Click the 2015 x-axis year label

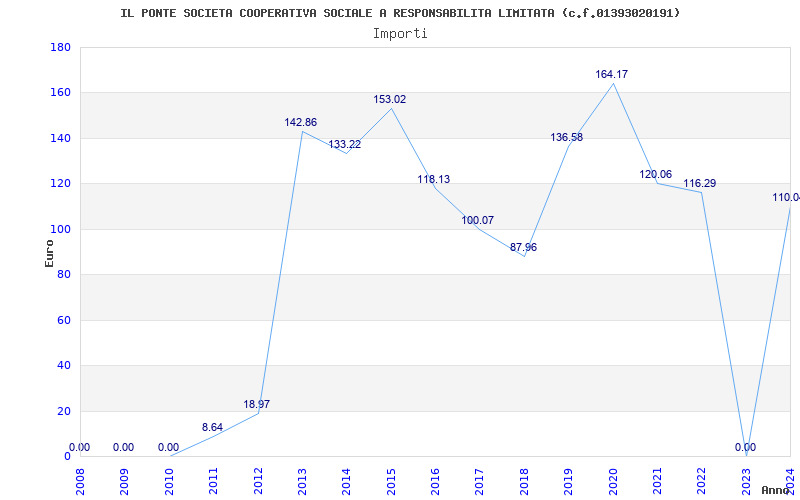[x=391, y=481]
